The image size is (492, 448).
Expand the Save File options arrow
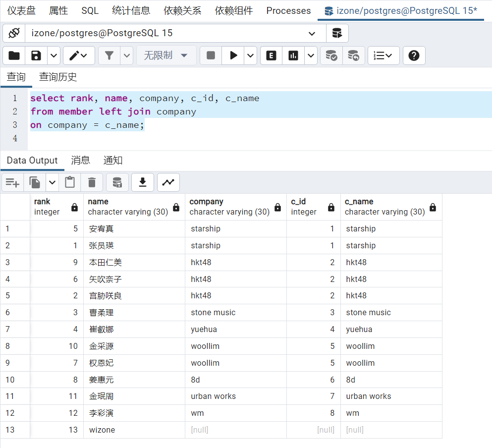54,56
